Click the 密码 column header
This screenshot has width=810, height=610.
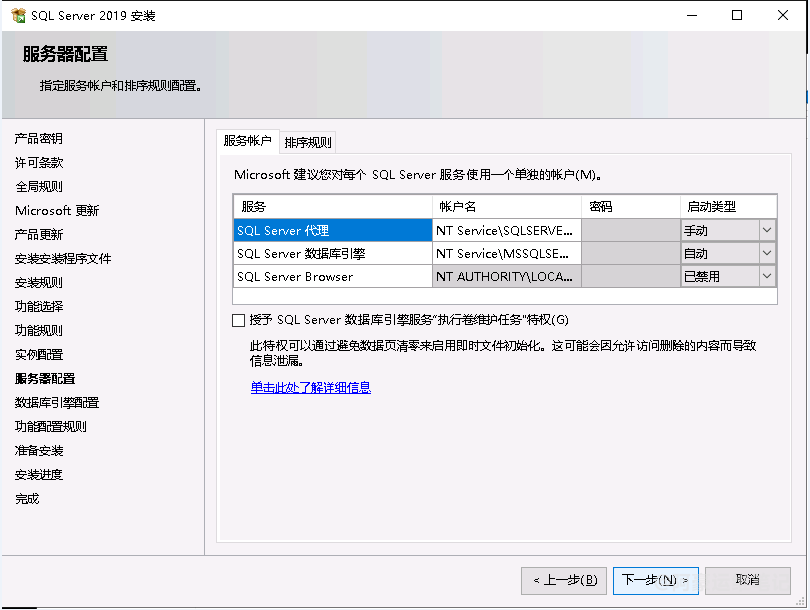631,207
